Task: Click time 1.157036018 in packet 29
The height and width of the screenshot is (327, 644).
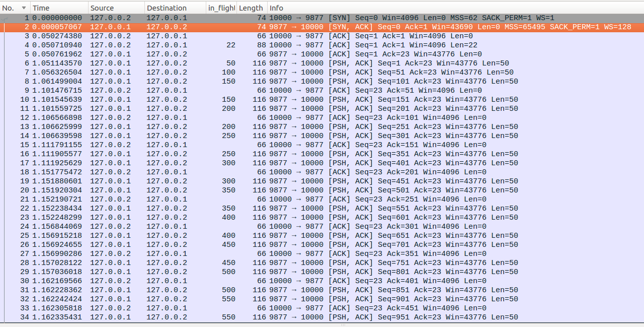Action: click(x=57, y=272)
